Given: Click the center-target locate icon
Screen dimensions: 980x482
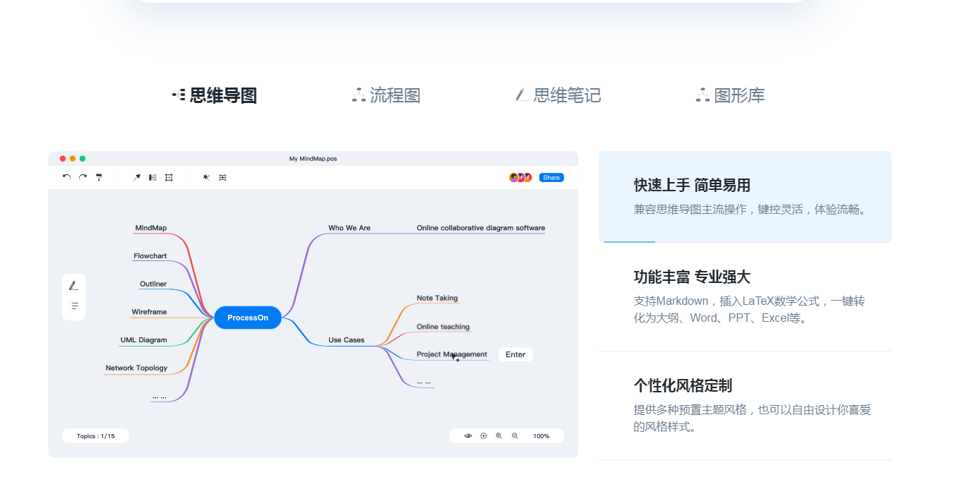Looking at the screenshot, I should (484, 436).
